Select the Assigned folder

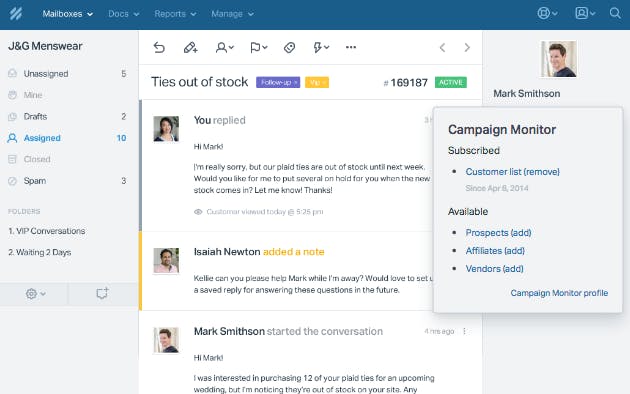click(x=69, y=138)
